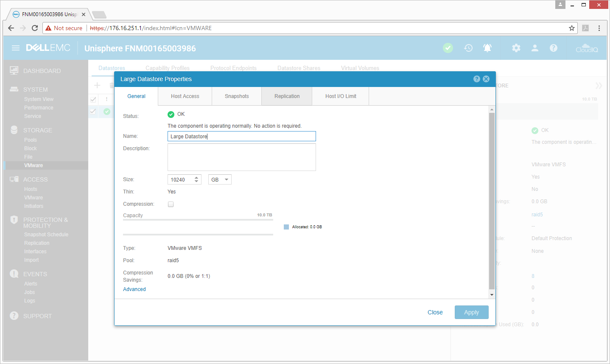Click the scrollbar down arrow
Image resolution: width=610 pixels, height=364 pixels.
click(x=492, y=295)
